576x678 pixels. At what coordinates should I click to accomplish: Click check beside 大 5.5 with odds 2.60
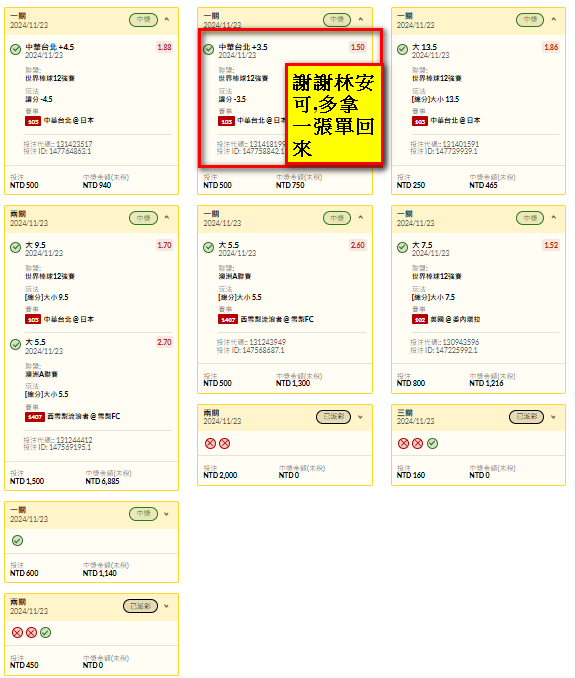(208, 247)
